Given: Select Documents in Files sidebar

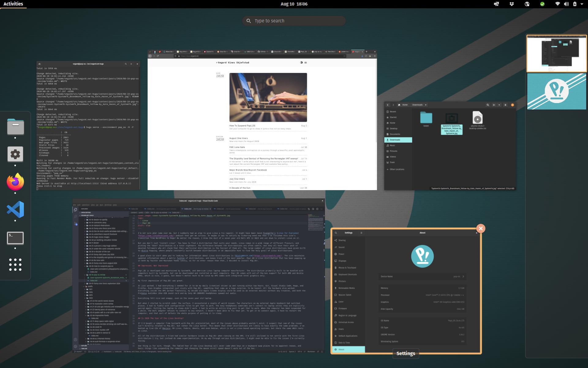Looking at the screenshot, I should pos(398,134).
